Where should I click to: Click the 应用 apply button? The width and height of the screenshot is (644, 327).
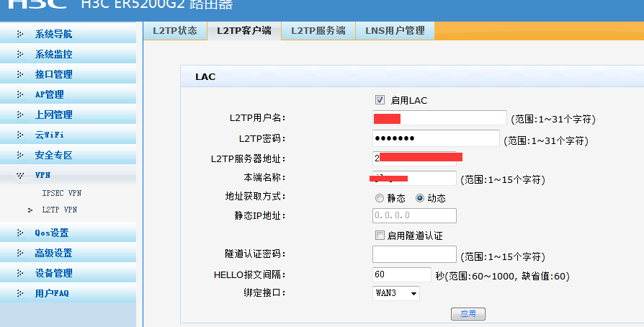(x=468, y=314)
